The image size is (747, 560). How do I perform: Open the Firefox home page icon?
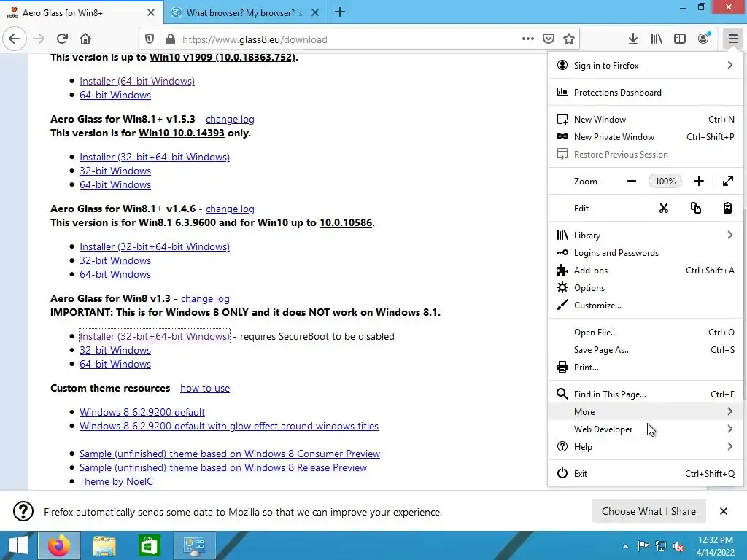click(85, 39)
